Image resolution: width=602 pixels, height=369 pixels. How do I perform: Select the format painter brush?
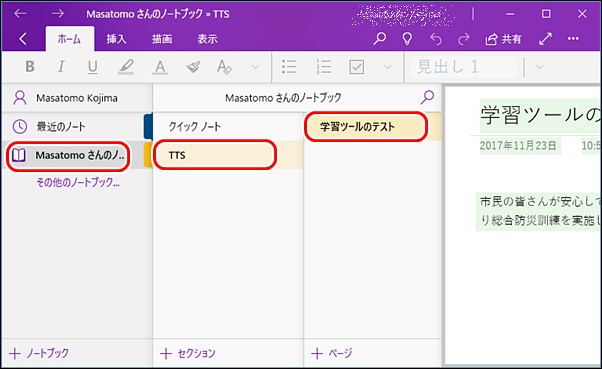click(193, 67)
